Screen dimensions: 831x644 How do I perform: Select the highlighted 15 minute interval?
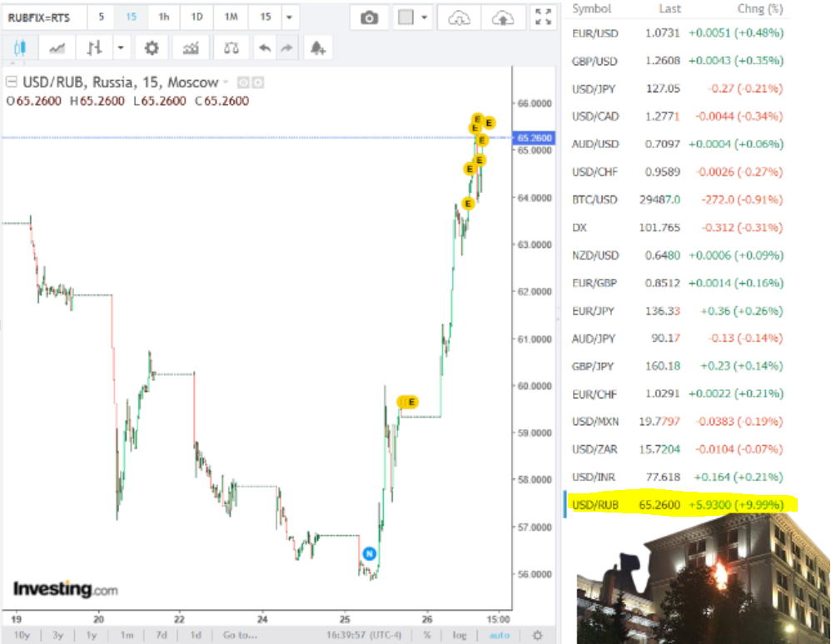coord(131,17)
